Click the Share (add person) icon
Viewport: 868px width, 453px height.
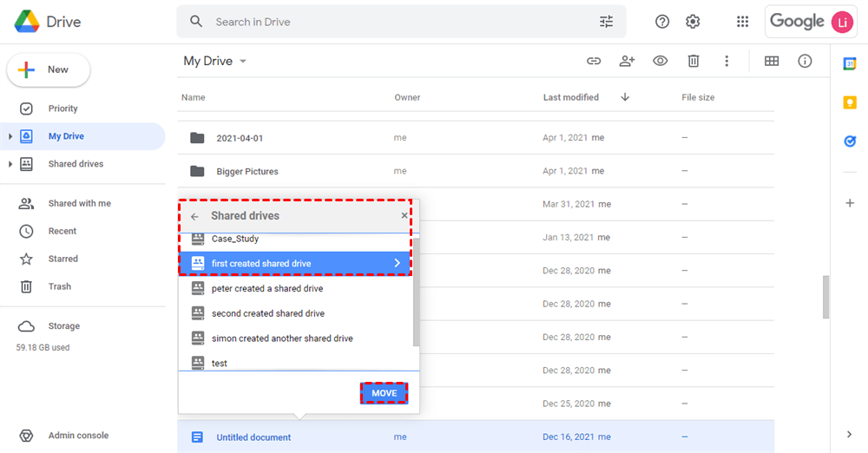pos(627,61)
